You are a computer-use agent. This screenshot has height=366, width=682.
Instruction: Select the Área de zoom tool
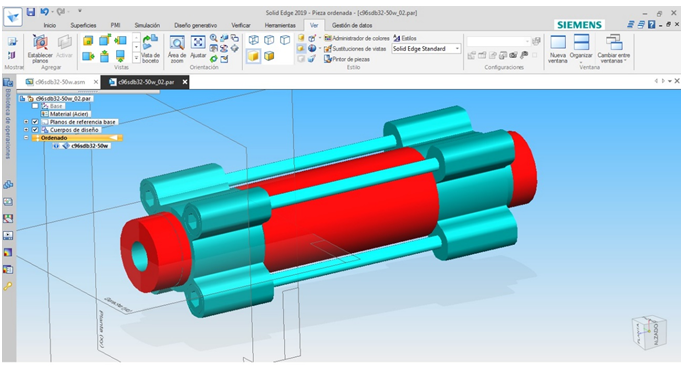tap(177, 48)
